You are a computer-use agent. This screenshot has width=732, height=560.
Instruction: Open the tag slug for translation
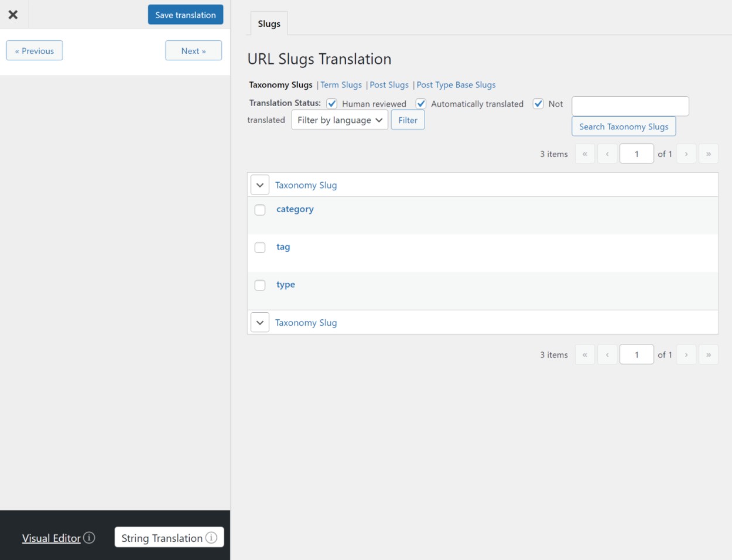tap(283, 247)
